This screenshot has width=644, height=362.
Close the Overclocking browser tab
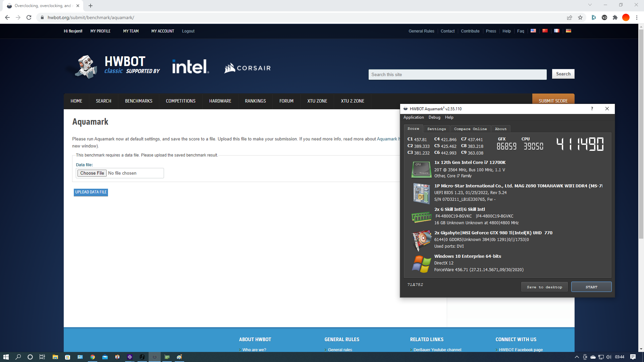pyautogui.click(x=78, y=6)
